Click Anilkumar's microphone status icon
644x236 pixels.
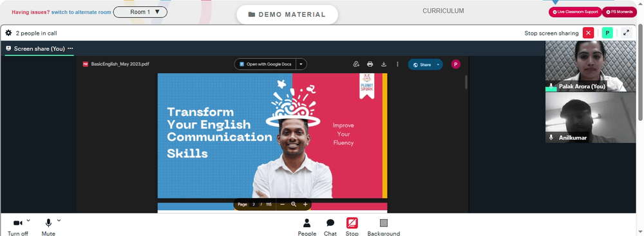pos(551,138)
